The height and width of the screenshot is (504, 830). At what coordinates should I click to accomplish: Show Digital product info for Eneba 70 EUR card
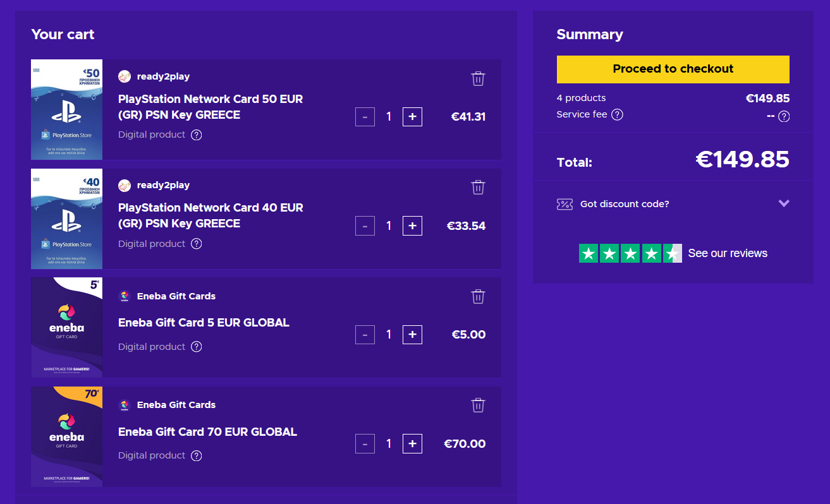197,455
